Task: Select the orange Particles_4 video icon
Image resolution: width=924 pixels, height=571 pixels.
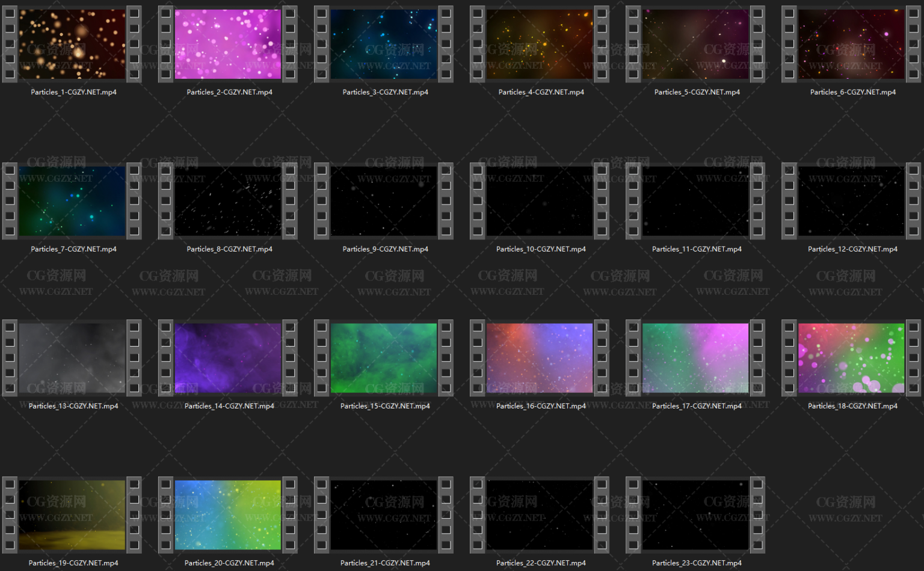Action: 540,45
